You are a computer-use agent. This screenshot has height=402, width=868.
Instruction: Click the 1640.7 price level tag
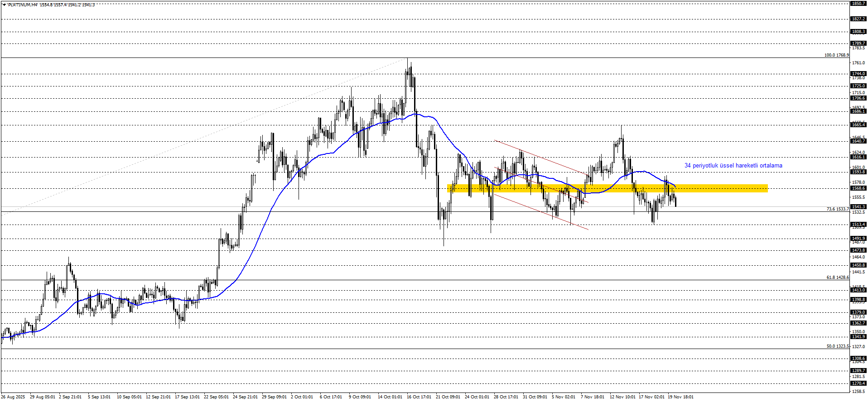click(x=858, y=141)
